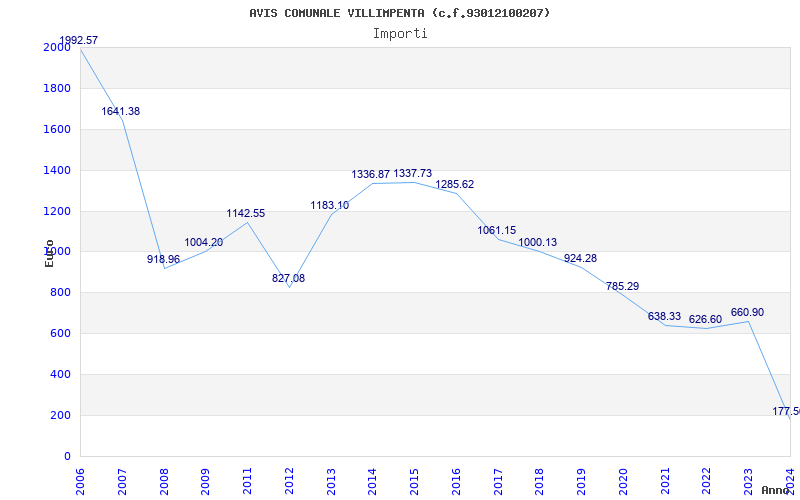Select the 1183.10 data label
Image resolution: width=800 pixels, height=500 pixels.
click(330, 205)
